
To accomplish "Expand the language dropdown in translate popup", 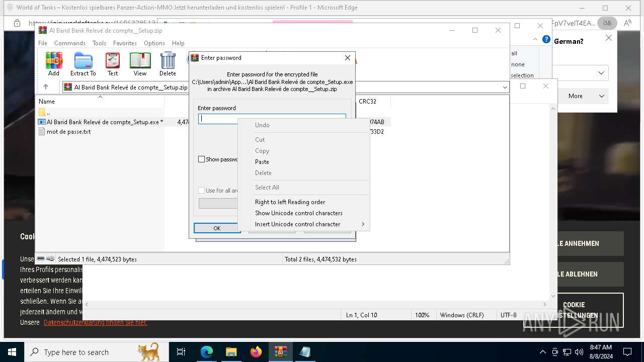I will click(601, 73).
